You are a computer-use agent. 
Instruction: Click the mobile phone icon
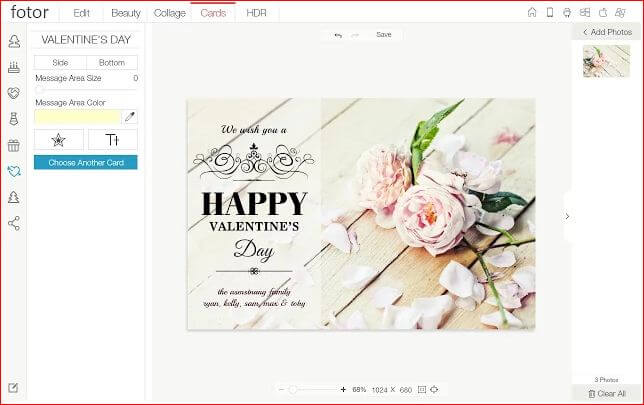point(550,12)
